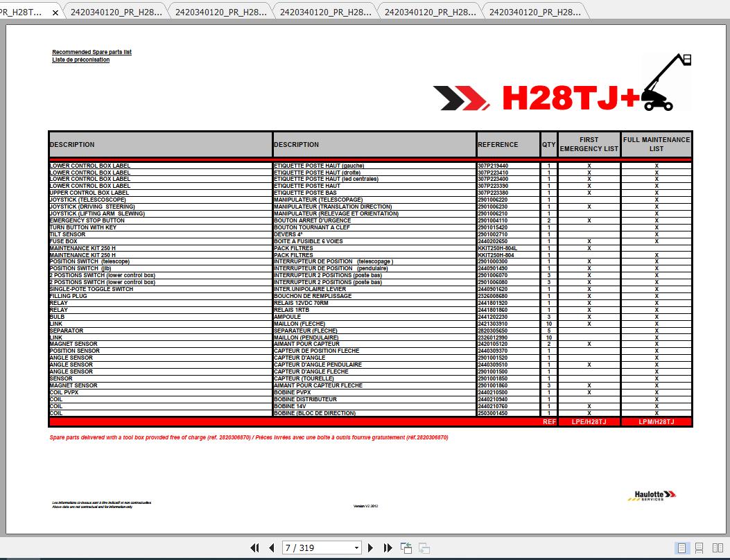This screenshot has height=560, width=730.
Task: Click the LPM/H28TJ footer reference
Action: pos(657,422)
